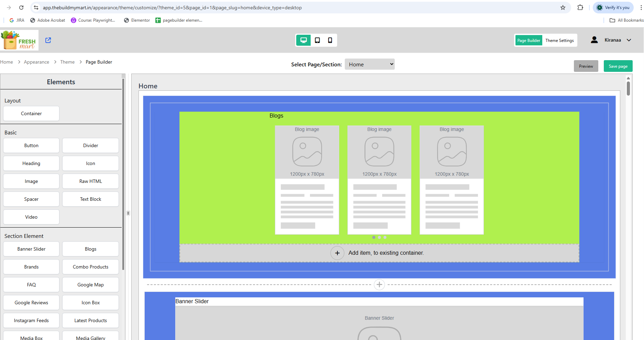This screenshot has width=644, height=340.
Task: Click the panel resize handle grip
Action: 128,213
